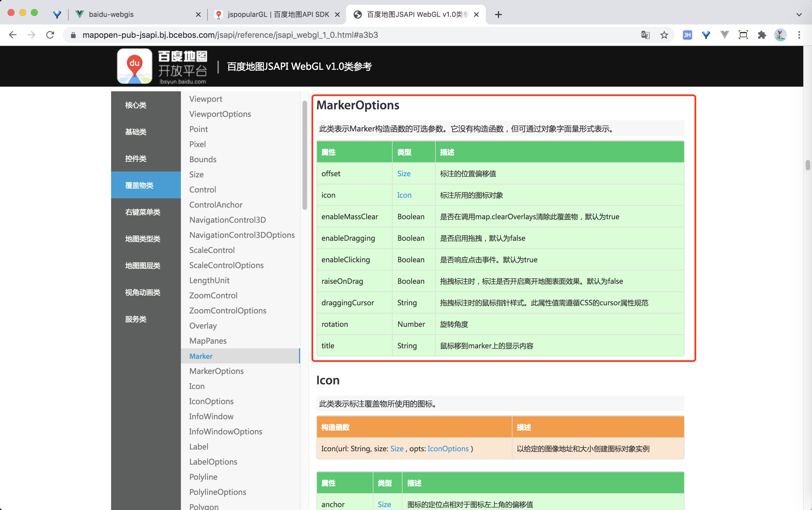Go to MarkerOptions in class list
The height and width of the screenshot is (510, 812).
[x=216, y=371]
